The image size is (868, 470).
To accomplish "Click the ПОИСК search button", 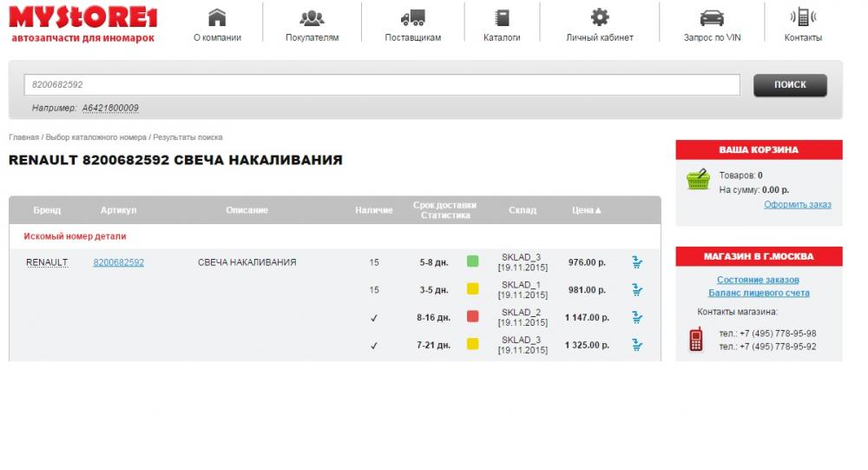I will [790, 85].
